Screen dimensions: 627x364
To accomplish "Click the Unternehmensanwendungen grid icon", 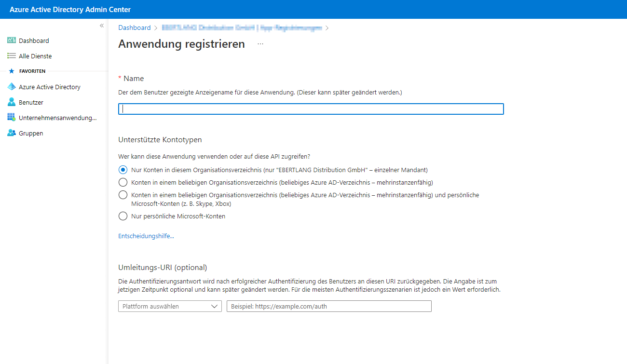I will pyautogui.click(x=12, y=118).
